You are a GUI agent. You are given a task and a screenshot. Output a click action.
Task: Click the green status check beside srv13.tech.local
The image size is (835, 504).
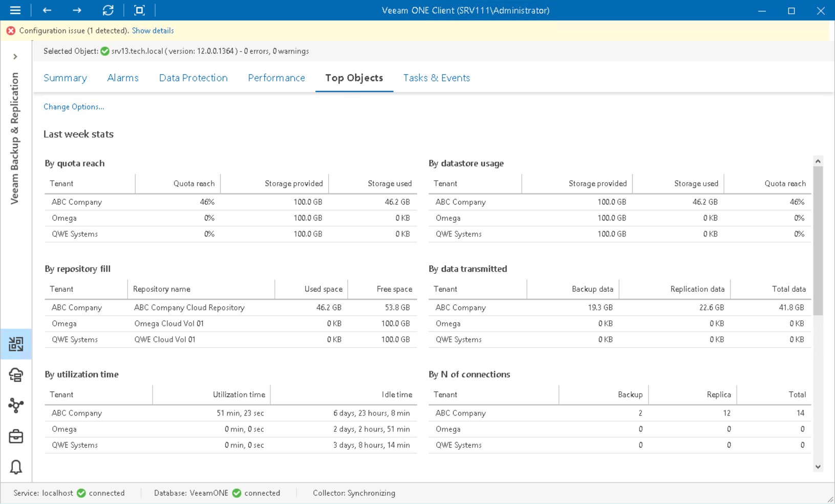(105, 51)
